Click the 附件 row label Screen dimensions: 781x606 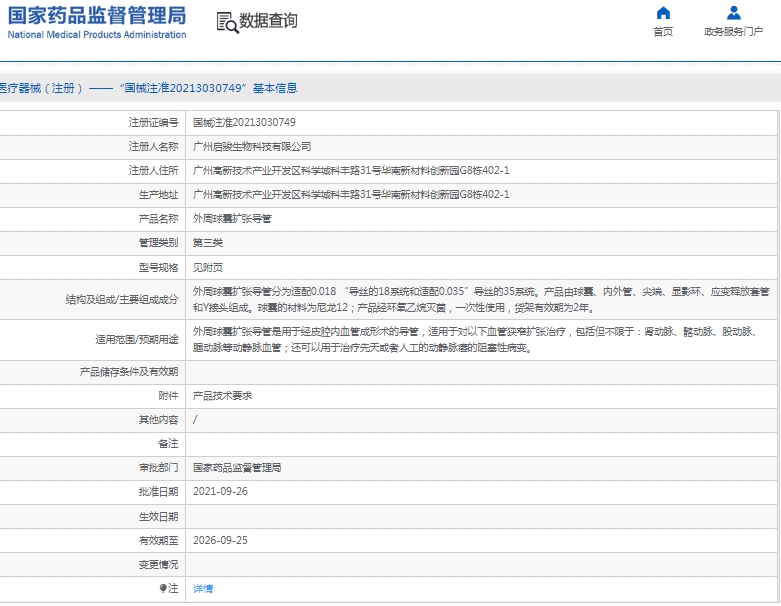(x=168, y=395)
